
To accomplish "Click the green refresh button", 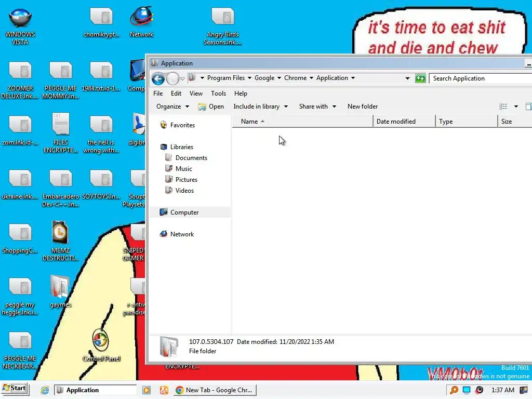I will (x=420, y=78).
